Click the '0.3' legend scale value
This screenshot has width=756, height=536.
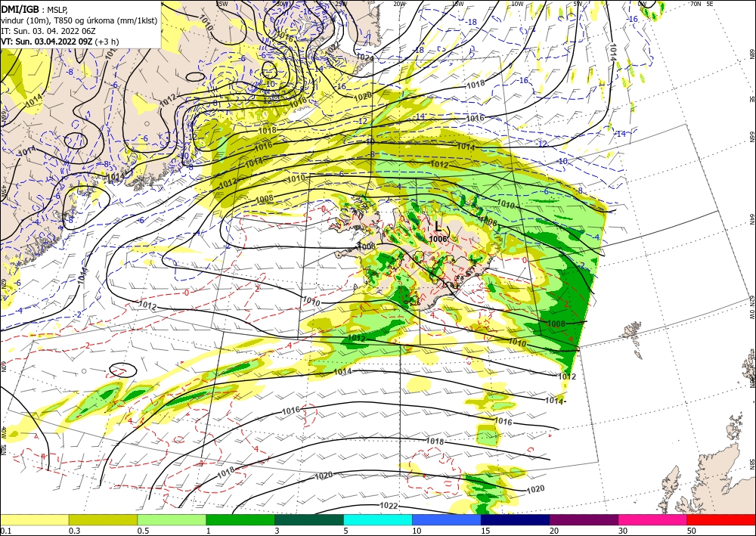coord(74,531)
